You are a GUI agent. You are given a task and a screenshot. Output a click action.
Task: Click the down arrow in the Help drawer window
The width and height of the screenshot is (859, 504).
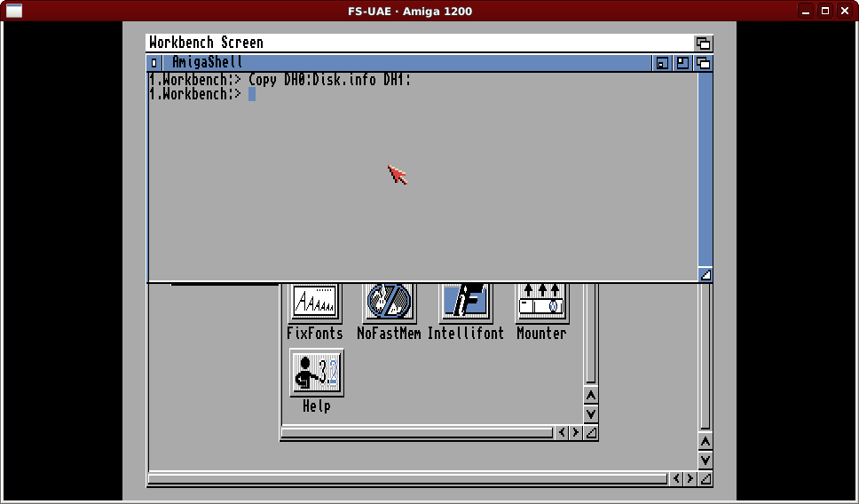591,413
